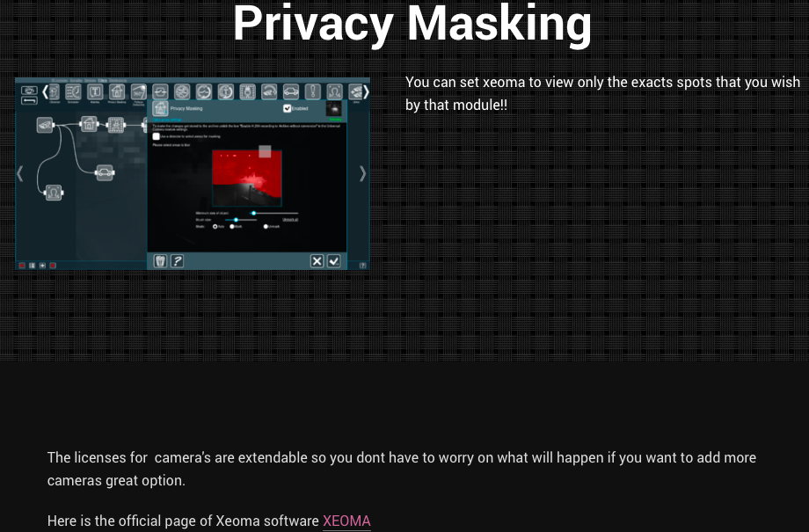The width and height of the screenshot is (809, 532).
Task: Select the Scheduler module icon
Action: tap(73, 91)
